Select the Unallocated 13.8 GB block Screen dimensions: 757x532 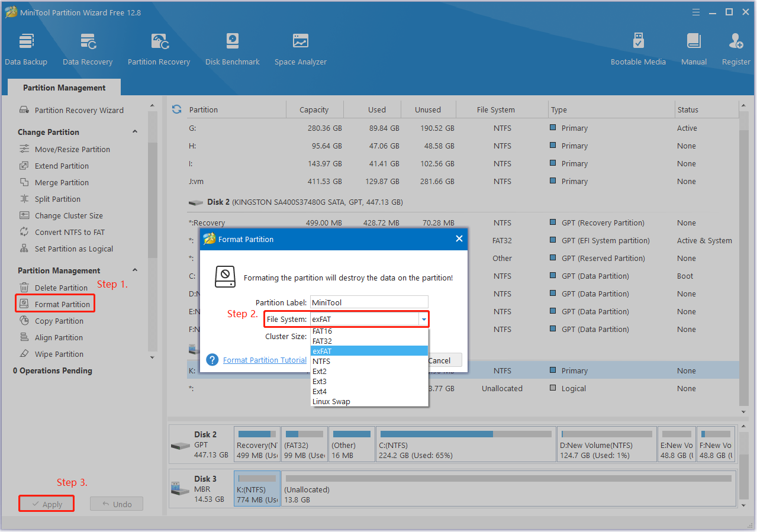point(508,489)
